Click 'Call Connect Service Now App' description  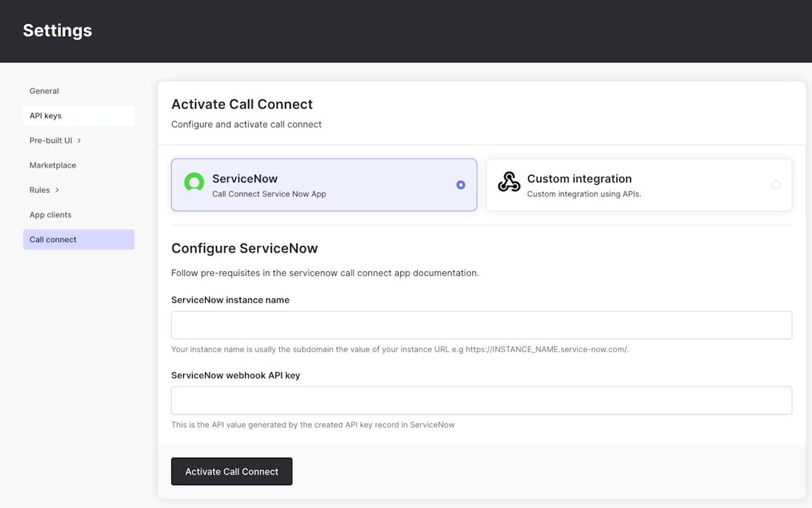pos(269,194)
